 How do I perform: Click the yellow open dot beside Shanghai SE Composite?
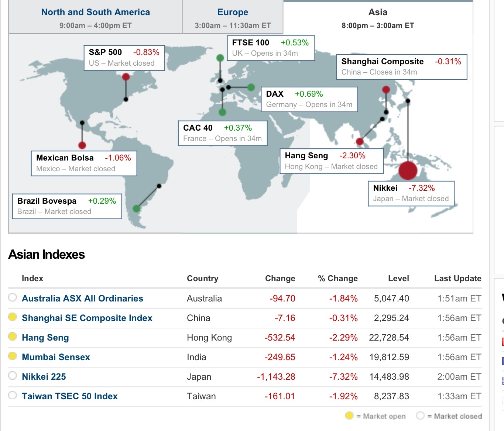(x=13, y=317)
